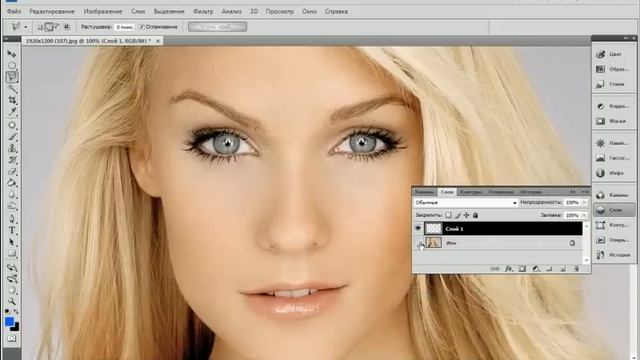Select the Hand tool
This screenshot has height=360, width=640.
[12, 291]
